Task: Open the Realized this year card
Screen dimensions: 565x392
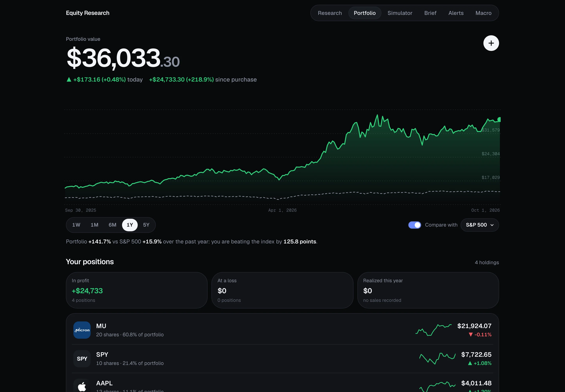Action: [x=428, y=290]
